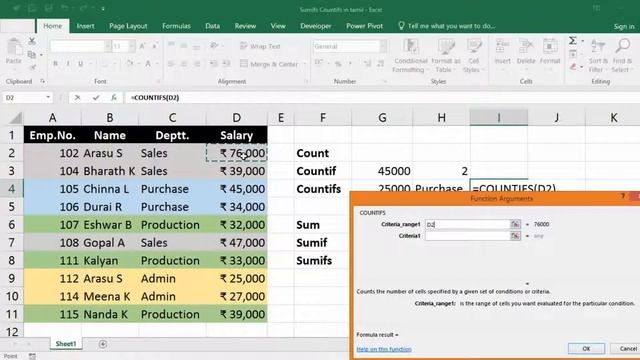The height and width of the screenshot is (360, 640).
Task: Click the Criteria1 range selector icon
Action: pyautogui.click(x=515, y=236)
